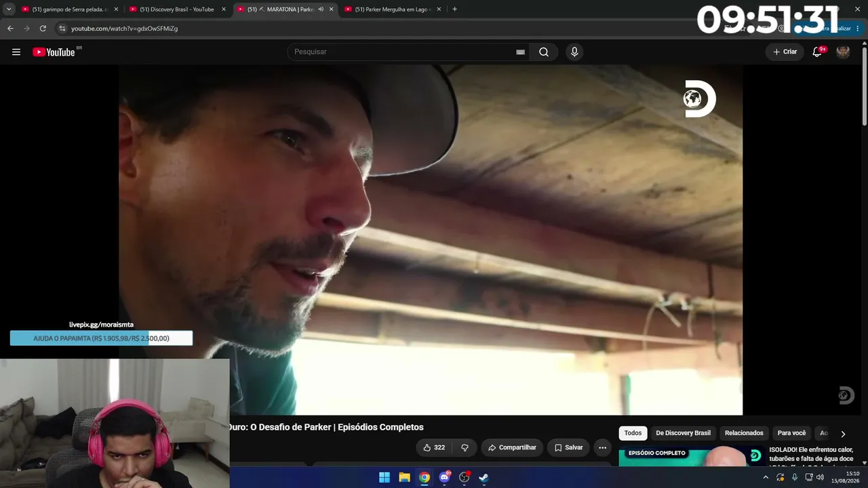Show hidden system tray icons chevron
This screenshot has height=488, width=868.
(x=766, y=477)
